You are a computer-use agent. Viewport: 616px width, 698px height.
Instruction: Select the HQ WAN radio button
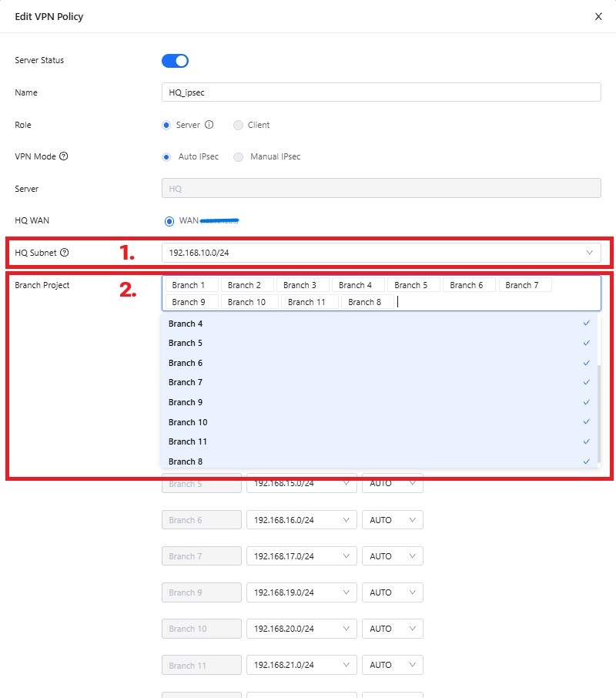point(169,221)
